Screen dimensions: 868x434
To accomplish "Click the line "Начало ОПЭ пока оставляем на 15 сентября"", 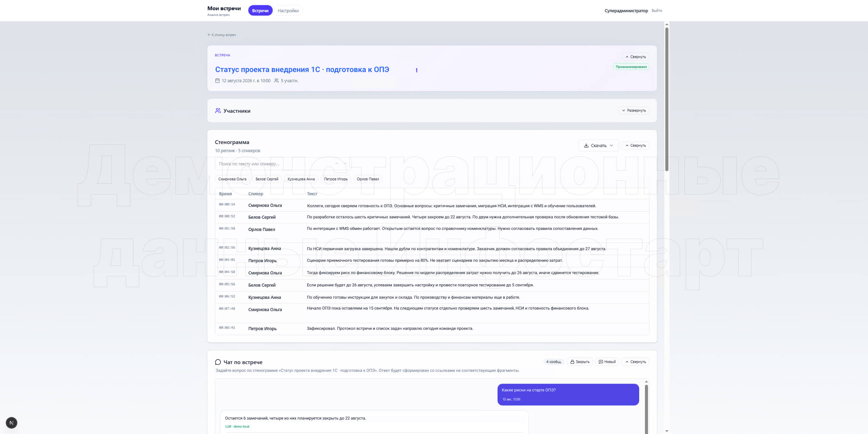I will click(x=448, y=308).
